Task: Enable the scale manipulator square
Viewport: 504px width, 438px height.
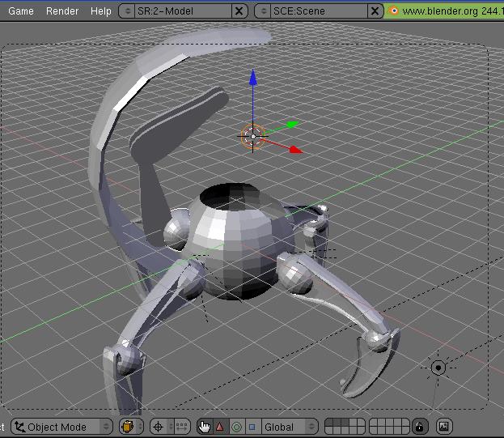Action: 253,427
